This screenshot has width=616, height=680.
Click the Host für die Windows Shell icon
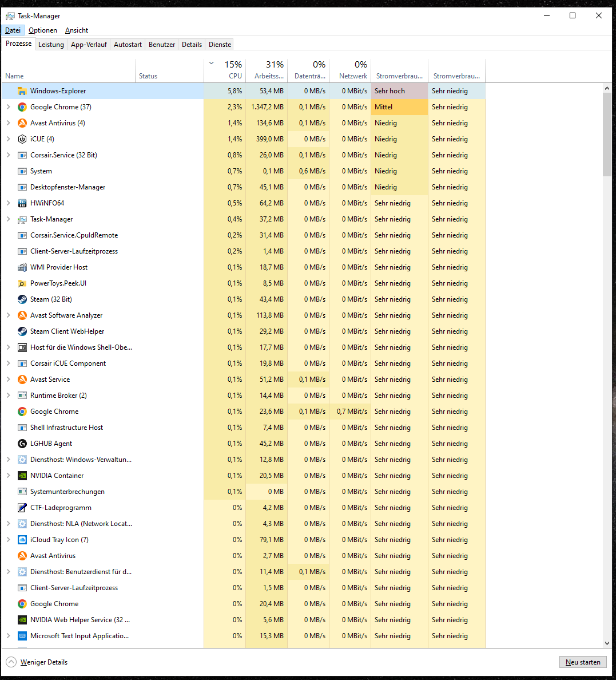point(22,348)
